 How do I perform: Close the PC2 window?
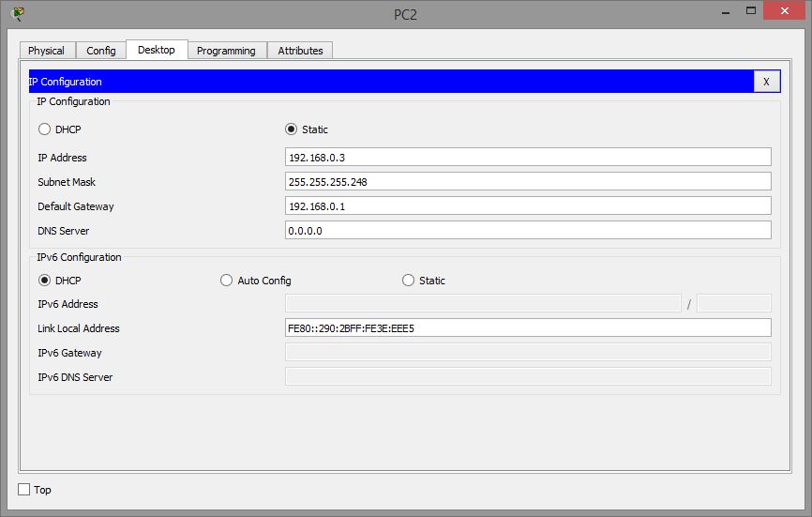pyautogui.click(x=785, y=11)
